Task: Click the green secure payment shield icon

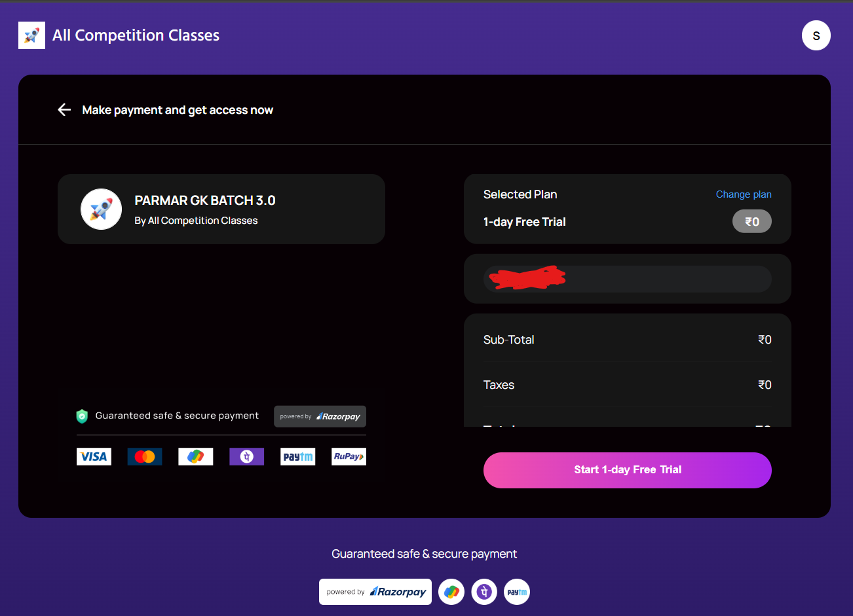Action: [x=81, y=416]
